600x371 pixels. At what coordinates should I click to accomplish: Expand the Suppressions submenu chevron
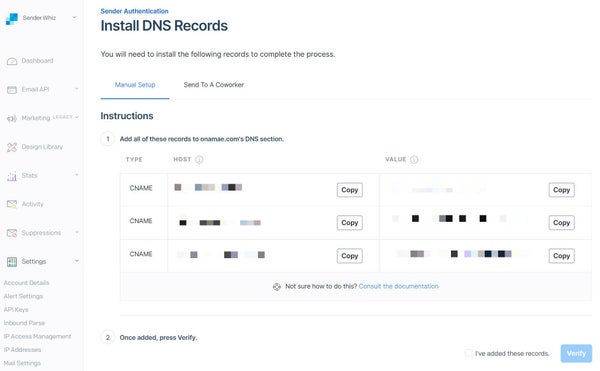tap(77, 232)
